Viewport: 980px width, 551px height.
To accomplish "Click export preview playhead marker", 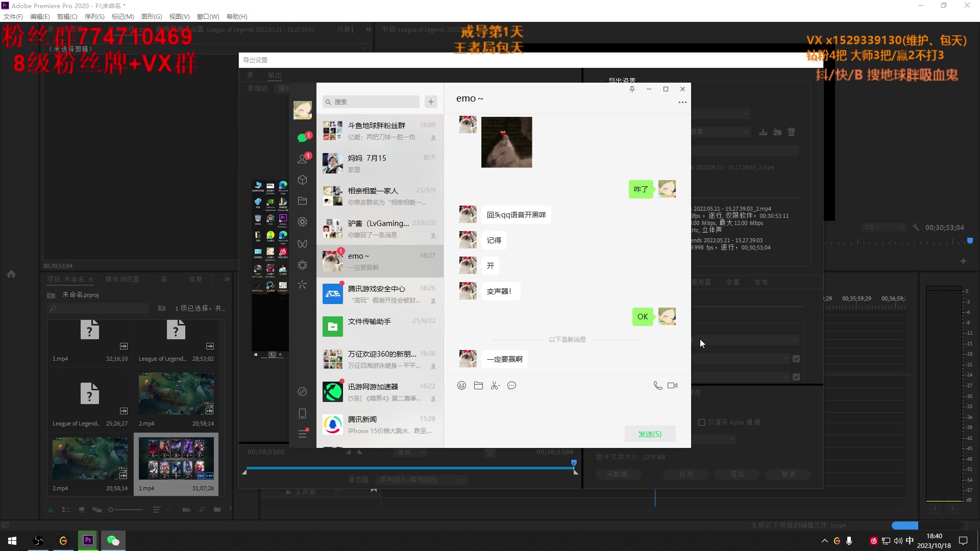I will [574, 463].
